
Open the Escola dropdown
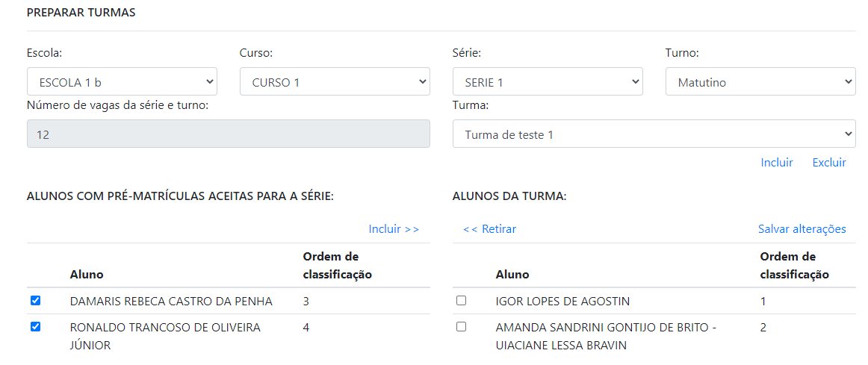(122, 82)
